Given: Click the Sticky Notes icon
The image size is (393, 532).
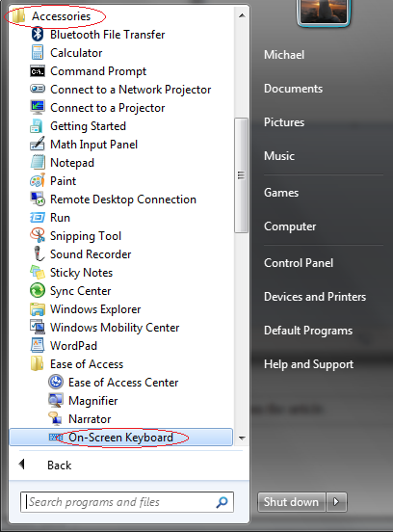Looking at the screenshot, I should [38, 273].
